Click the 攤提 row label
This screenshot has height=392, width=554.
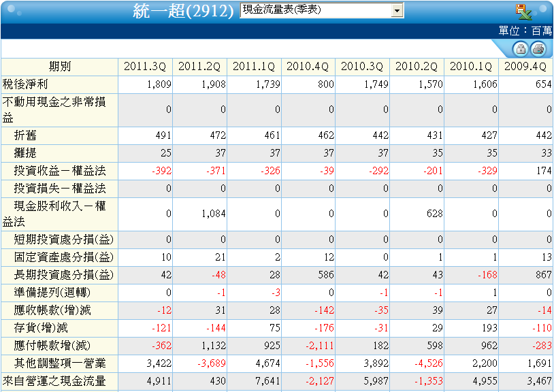point(25,153)
